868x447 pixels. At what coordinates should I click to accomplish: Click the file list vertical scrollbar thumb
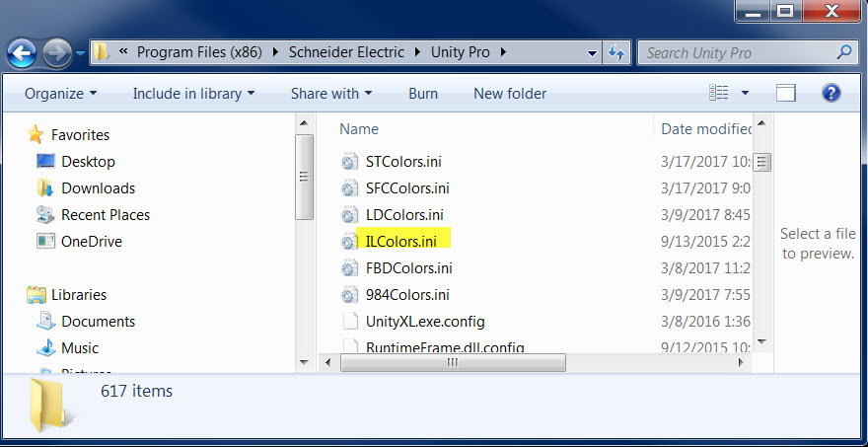pyautogui.click(x=761, y=162)
